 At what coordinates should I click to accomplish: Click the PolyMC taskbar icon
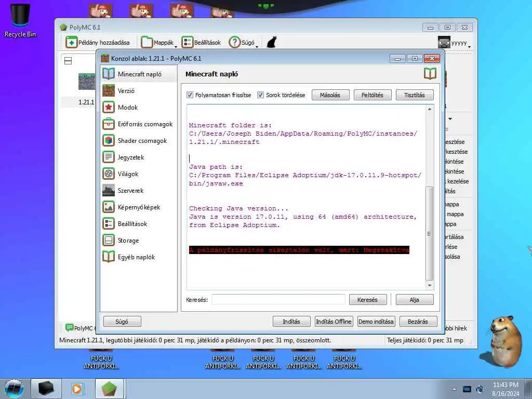(109, 389)
